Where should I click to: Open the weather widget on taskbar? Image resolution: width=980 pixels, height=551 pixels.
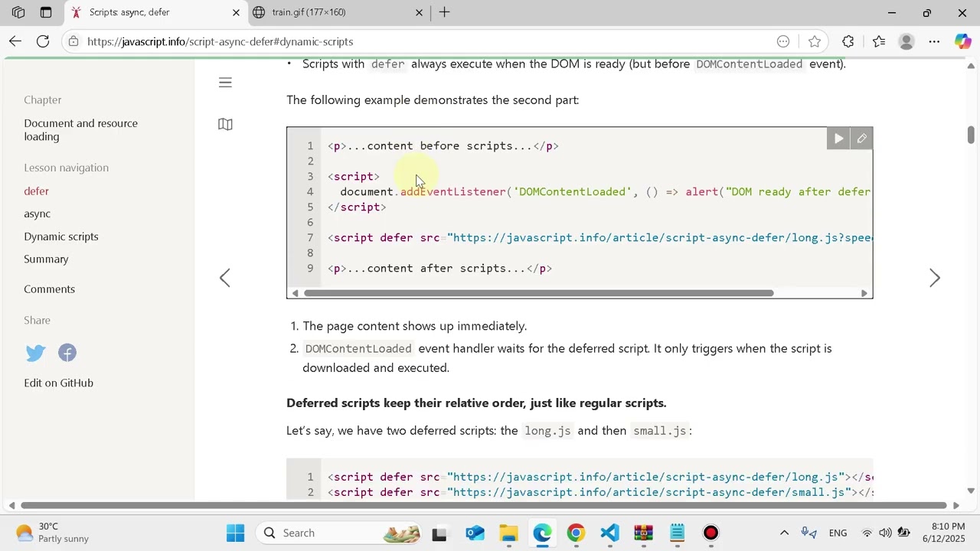pos(52,533)
